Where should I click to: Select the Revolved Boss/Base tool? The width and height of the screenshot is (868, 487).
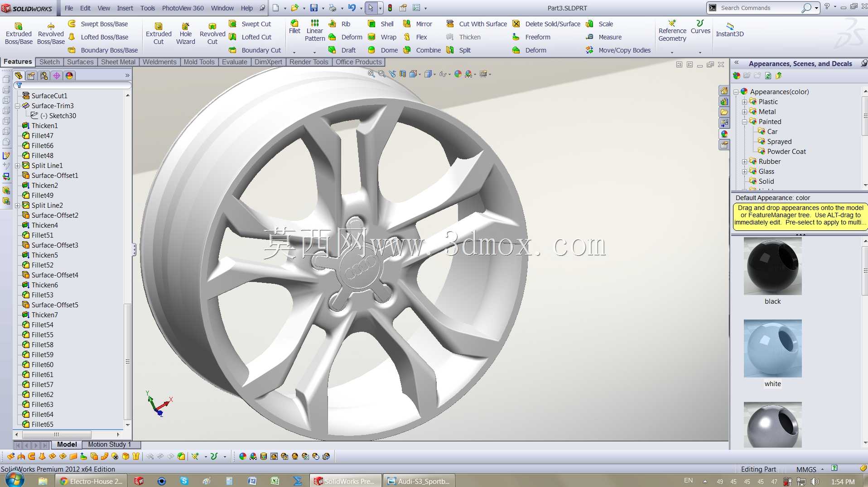(51, 33)
